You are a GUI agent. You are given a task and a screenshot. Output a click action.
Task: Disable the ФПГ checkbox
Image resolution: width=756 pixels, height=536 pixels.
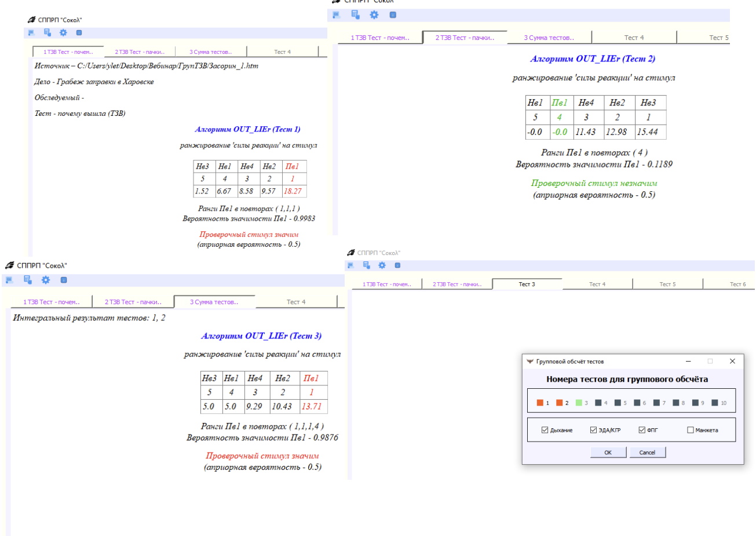[642, 430]
